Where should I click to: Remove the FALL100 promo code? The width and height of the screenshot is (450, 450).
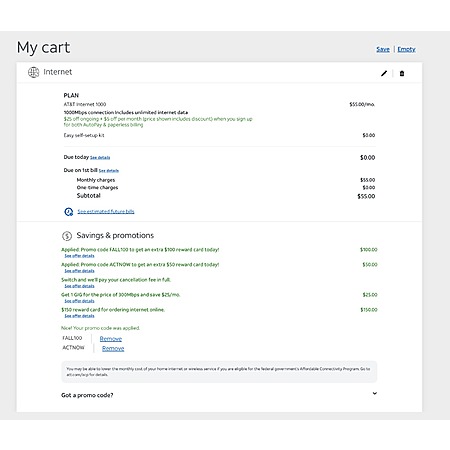point(111,339)
